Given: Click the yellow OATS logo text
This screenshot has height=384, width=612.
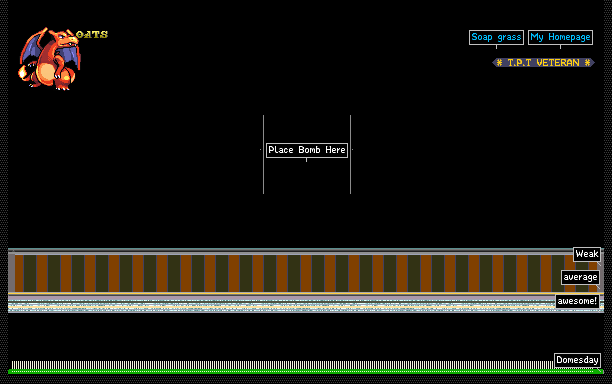Looking at the screenshot, I should [92, 35].
